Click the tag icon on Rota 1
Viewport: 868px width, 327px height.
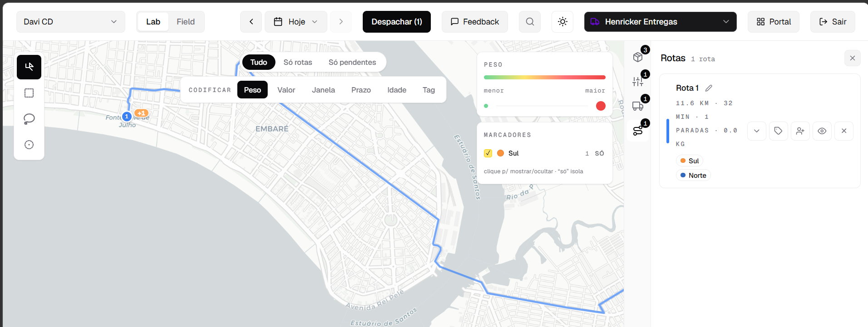(778, 131)
